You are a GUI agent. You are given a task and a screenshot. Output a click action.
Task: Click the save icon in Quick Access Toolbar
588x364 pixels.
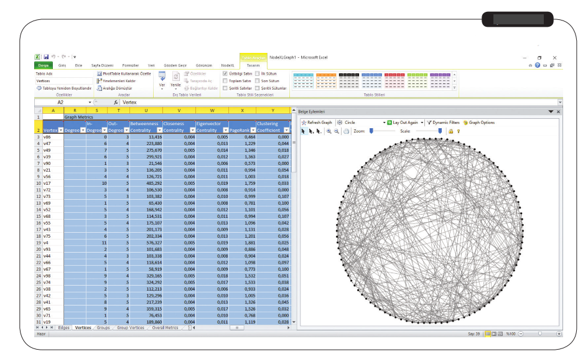[x=46, y=57]
